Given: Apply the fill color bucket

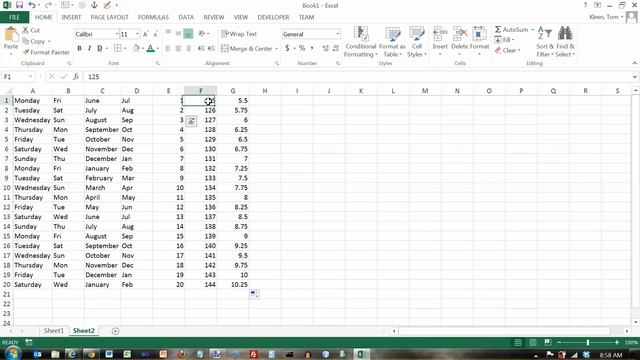Looking at the screenshot, I should (136, 49).
